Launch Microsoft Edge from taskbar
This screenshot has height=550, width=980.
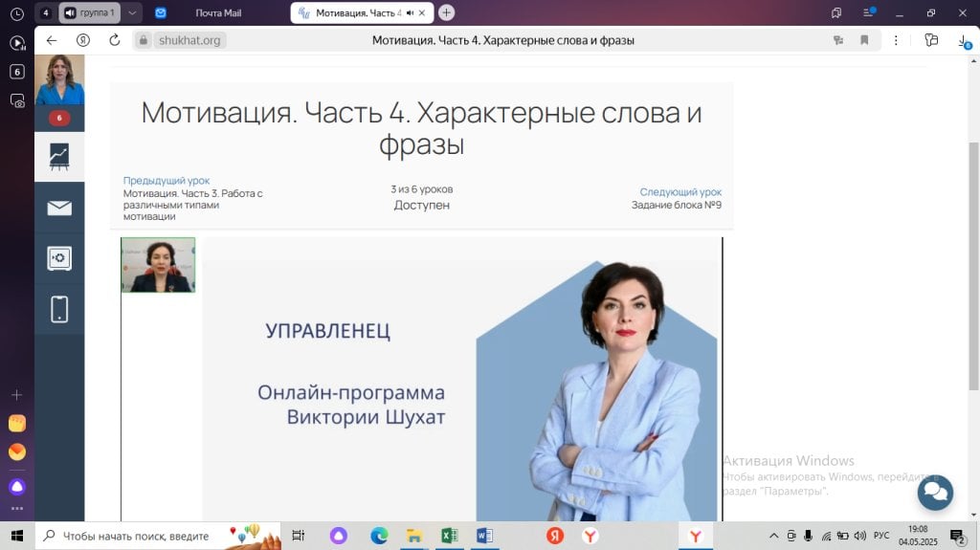[379, 536]
